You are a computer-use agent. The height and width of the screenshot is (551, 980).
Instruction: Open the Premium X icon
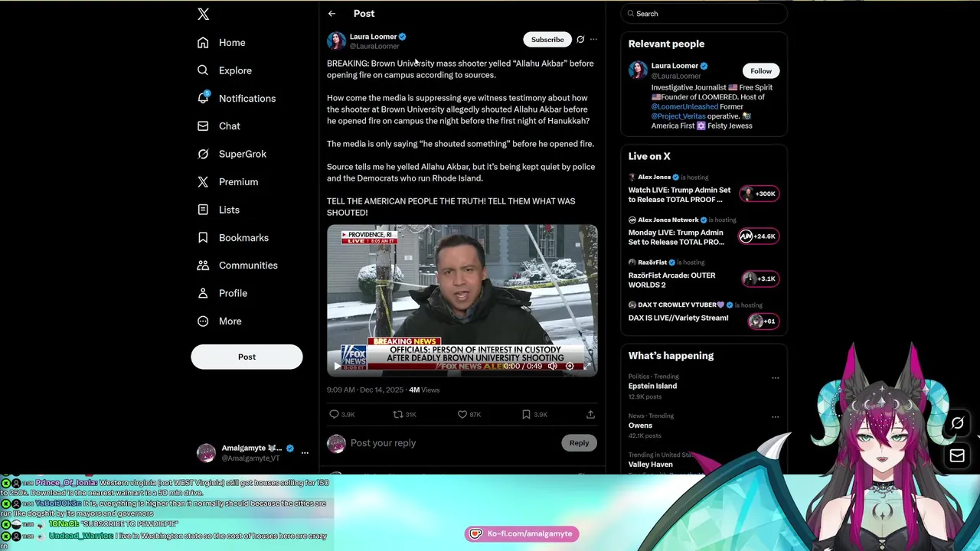pos(203,182)
